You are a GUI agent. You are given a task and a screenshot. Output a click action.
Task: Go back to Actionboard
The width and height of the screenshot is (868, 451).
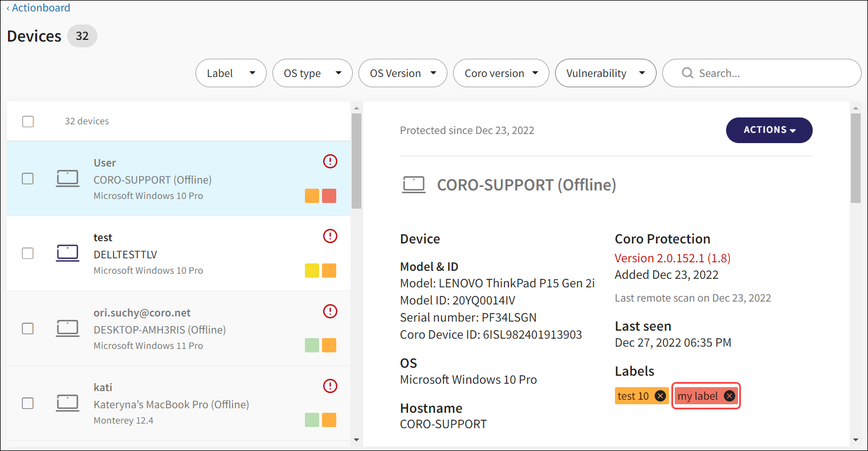point(39,8)
